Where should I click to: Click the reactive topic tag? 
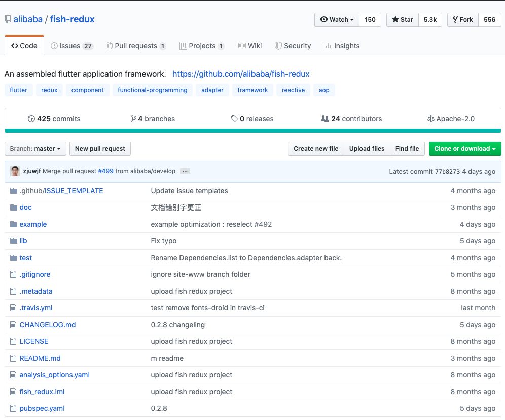(293, 90)
